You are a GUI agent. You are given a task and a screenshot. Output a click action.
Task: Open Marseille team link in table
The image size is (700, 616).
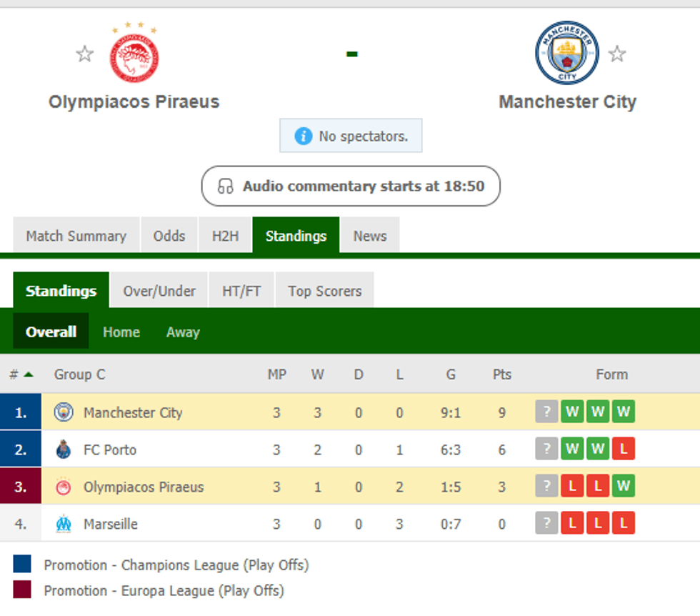111,524
